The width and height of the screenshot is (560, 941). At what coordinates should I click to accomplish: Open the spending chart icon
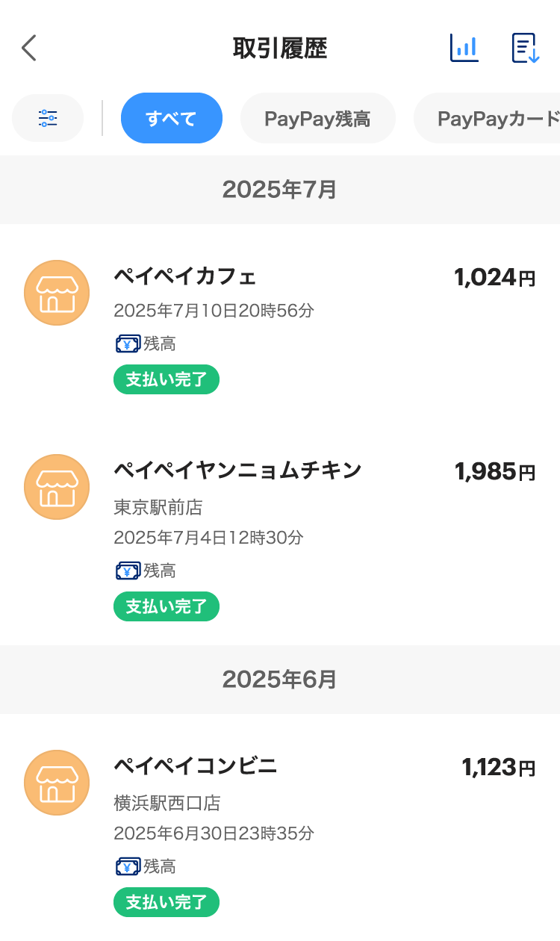[x=464, y=48]
